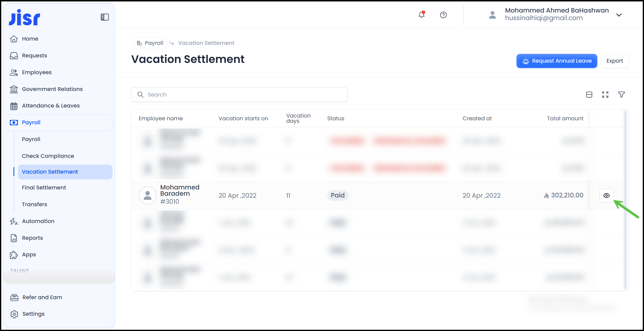644x331 pixels.
Task: Click the table vertical scrollbar
Action: click(x=625, y=200)
